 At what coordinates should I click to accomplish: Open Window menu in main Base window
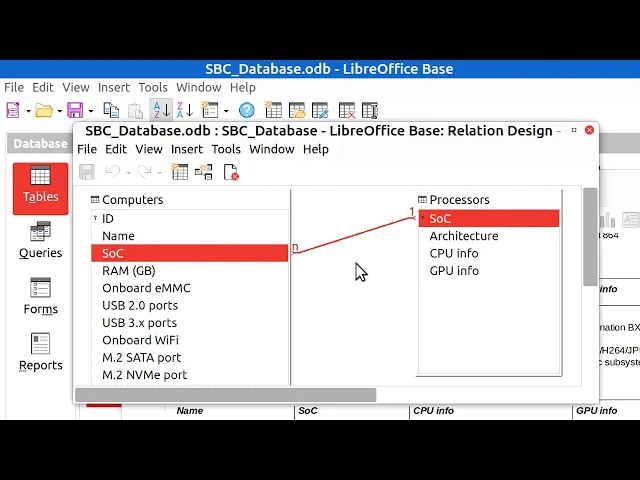click(x=199, y=87)
